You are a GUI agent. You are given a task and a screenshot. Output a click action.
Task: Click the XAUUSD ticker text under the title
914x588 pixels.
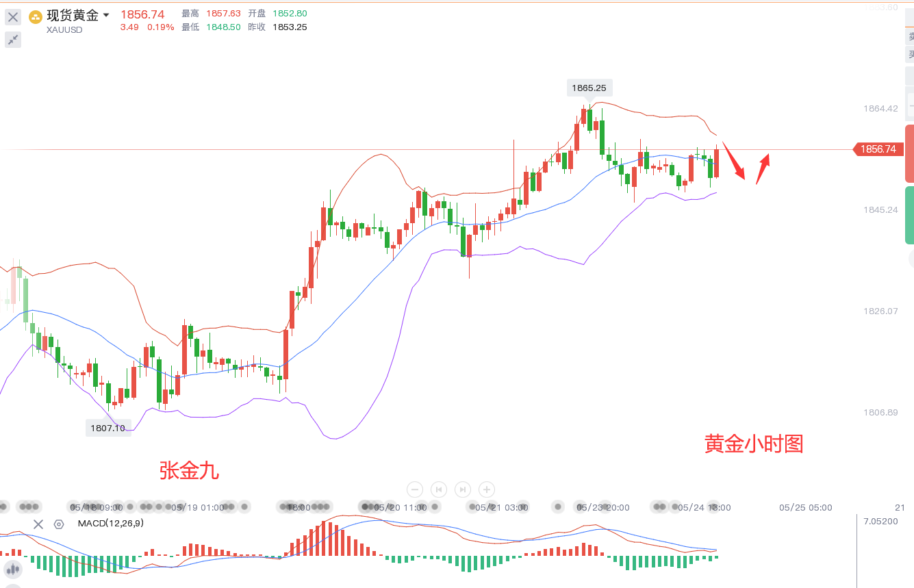(x=64, y=29)
